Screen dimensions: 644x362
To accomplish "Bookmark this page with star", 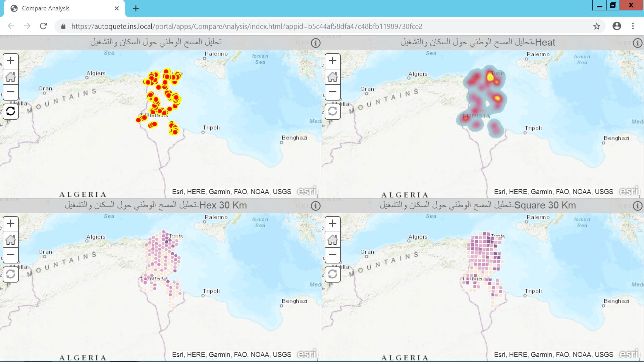I will click(596, 26).
